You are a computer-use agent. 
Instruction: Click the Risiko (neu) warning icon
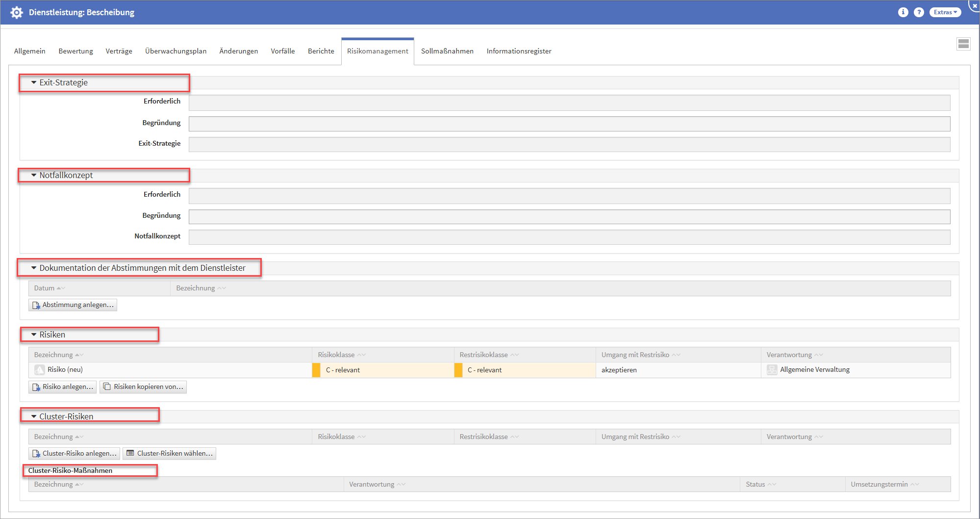pos(40,370)
